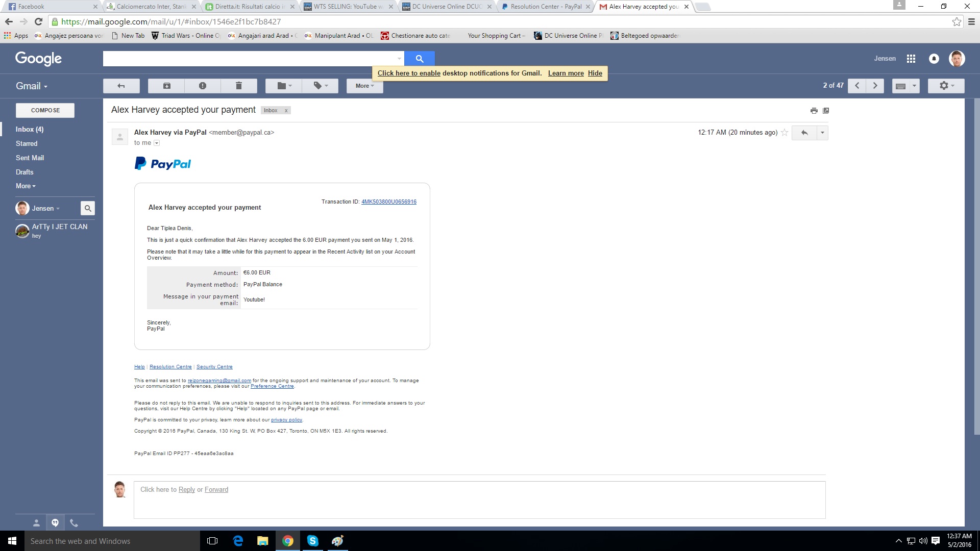This screenshot has height=551, width=980.
Task: Open Skype from the taskbar
Action: pos(313,541)
